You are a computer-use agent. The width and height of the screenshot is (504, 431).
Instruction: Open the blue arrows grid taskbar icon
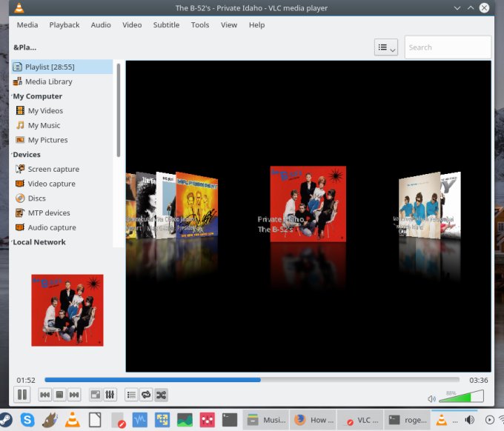[162, 420]
